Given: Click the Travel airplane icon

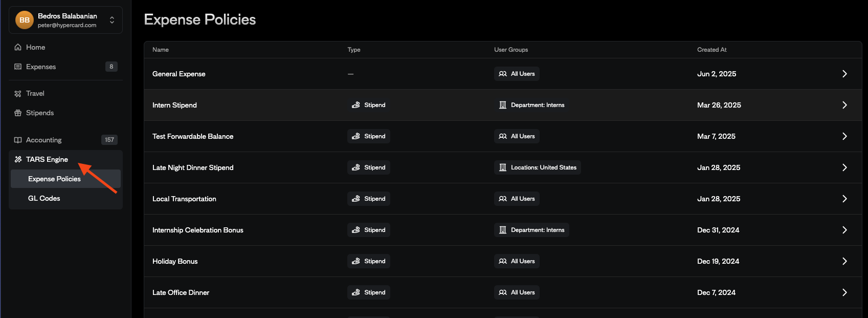Looking at the screenshot, I should [18, 94].
